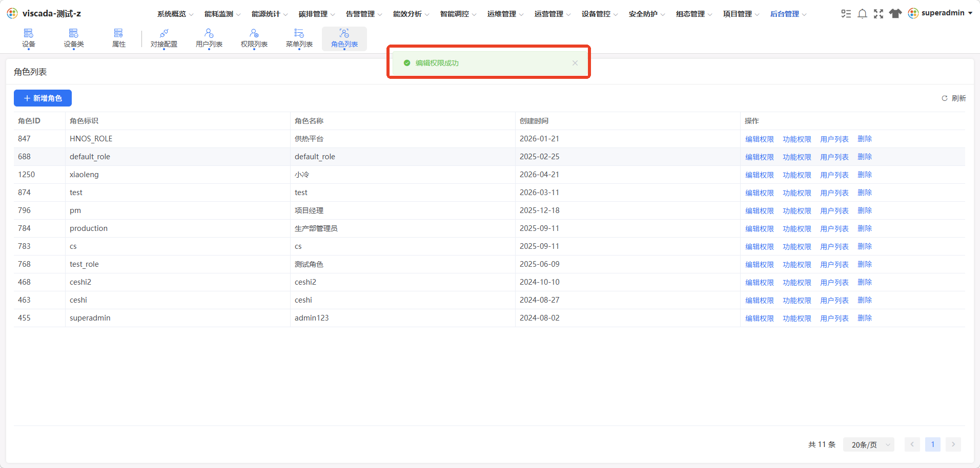Click the 创建时间 column header
This screenshot has width=980, height=468.
[x=534, y=121]
